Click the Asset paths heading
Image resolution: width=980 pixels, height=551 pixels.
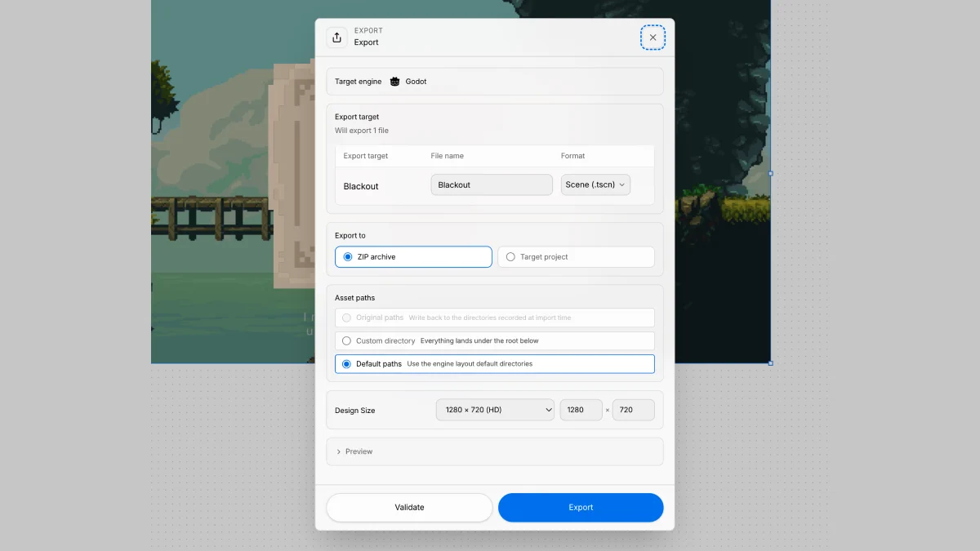[x=355, y=298]
